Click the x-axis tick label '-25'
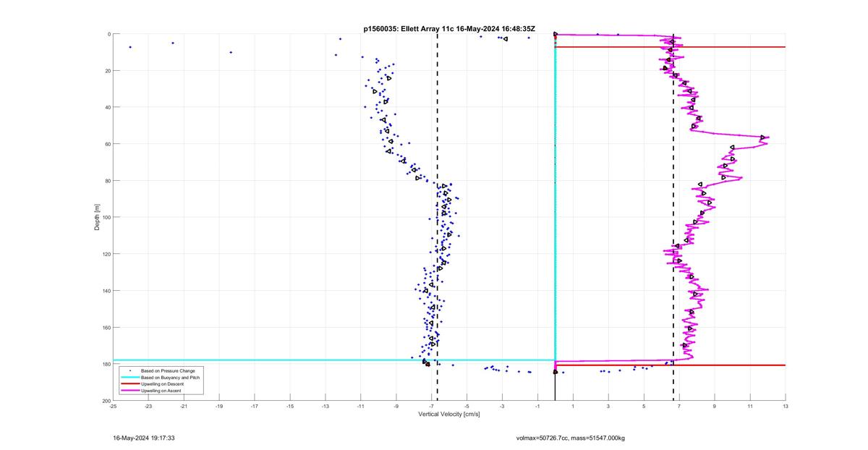 point(113,406)
